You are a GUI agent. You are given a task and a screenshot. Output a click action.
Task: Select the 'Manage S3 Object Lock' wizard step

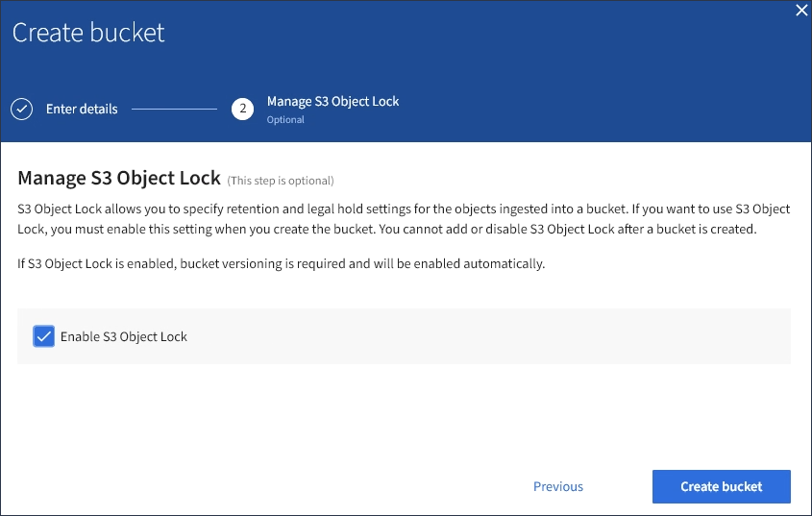pyautogui.click(x=332, y=101)
